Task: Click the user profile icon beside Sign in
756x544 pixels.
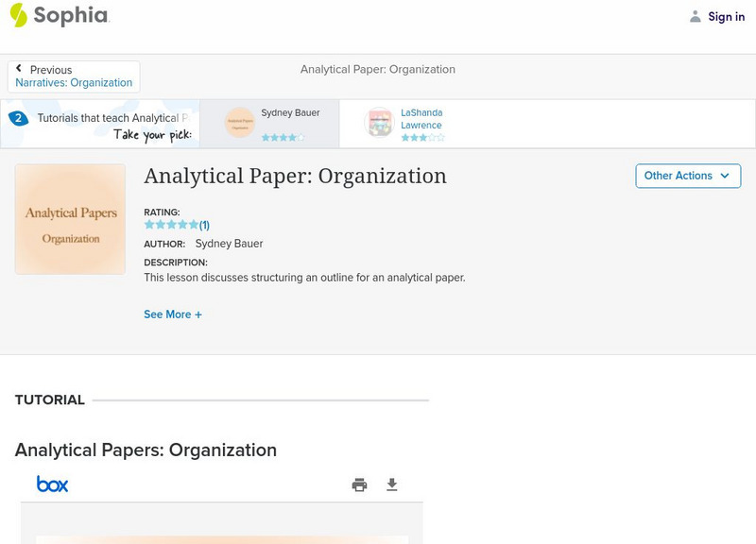Action: pos(695,16)
